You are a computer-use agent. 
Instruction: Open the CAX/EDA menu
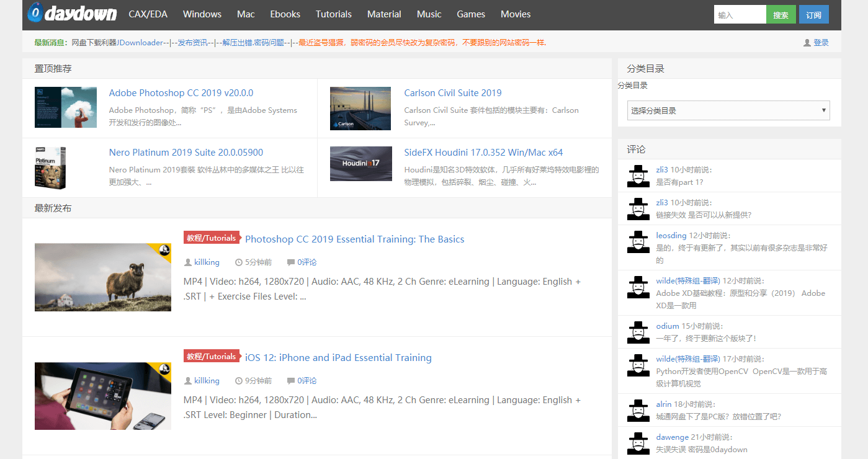(x=148, y=14)
